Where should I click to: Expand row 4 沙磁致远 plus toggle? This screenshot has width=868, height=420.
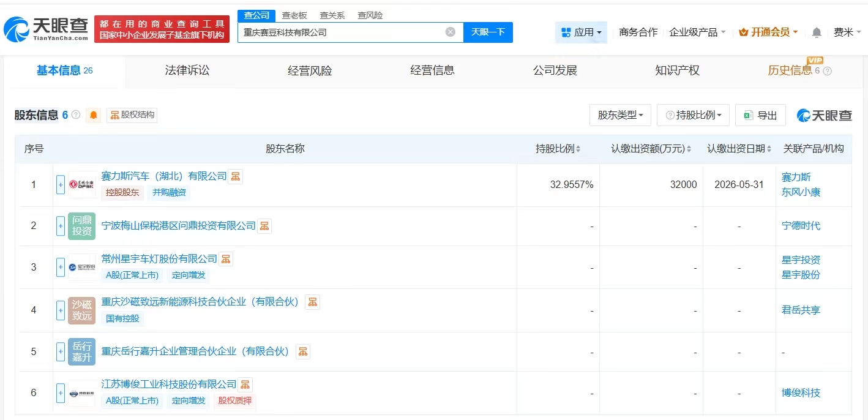(x=61, y=310)
